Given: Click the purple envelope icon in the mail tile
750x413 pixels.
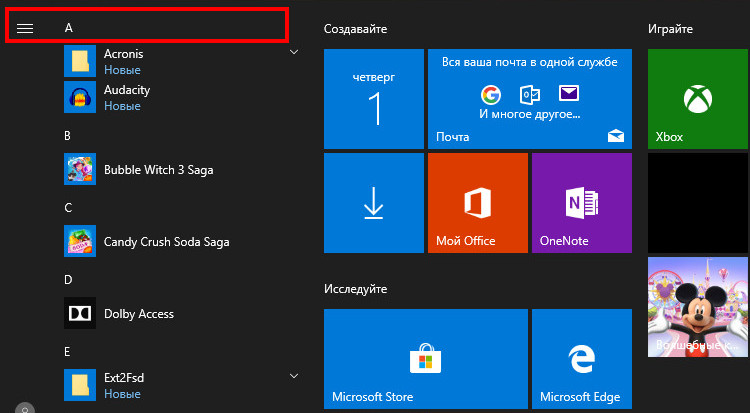Looking at the screenshot, I should click(569, 93).
